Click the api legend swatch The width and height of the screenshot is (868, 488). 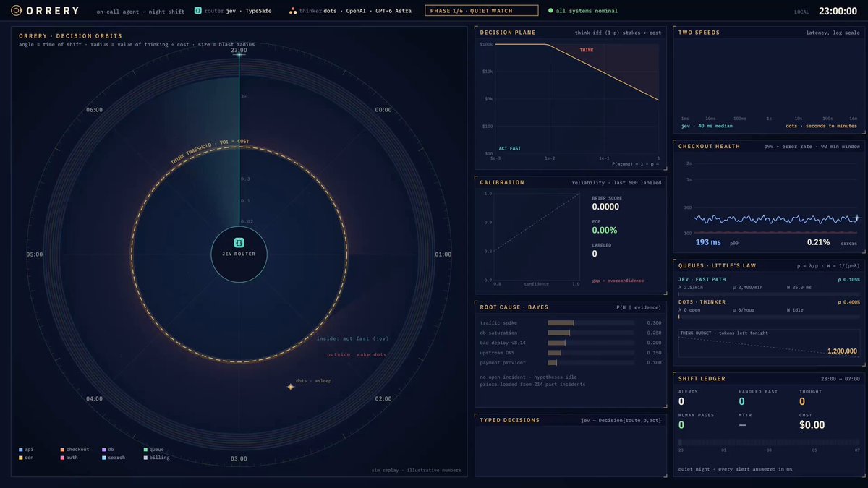(21, 450)
